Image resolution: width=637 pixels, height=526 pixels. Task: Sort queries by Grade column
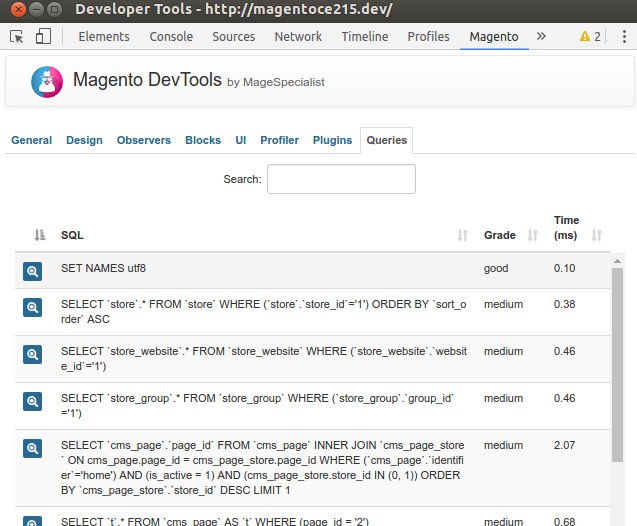coord(532,236)
